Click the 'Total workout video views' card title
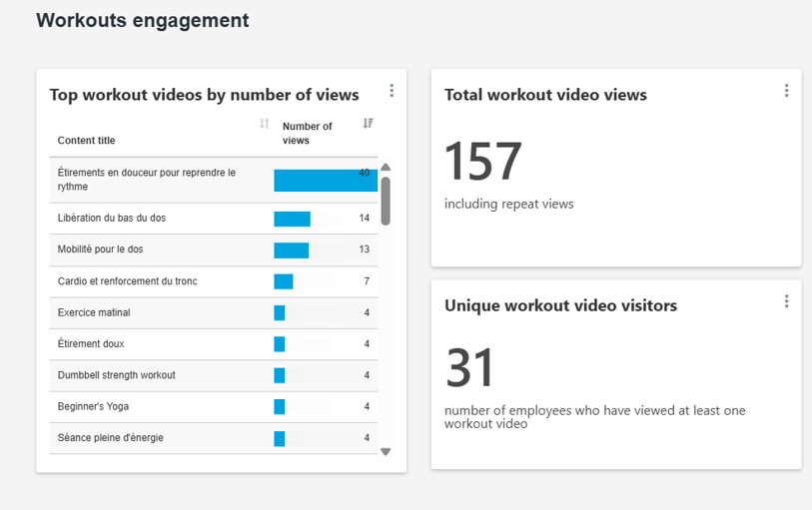Image resolution: width=812 pixels, height=510 pixels. click(x=545, y=95)
